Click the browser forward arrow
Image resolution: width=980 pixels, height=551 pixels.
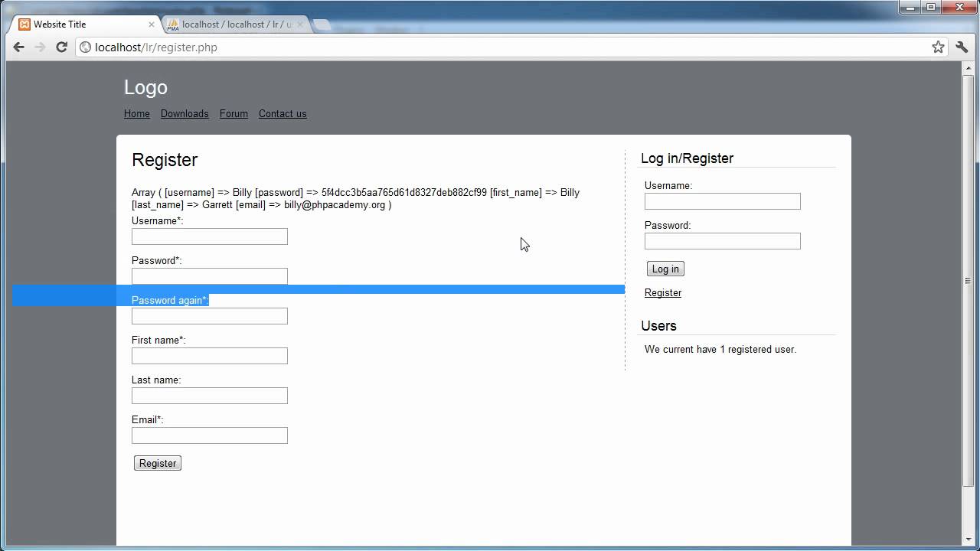pyautogui.click(x=41, y=47)
